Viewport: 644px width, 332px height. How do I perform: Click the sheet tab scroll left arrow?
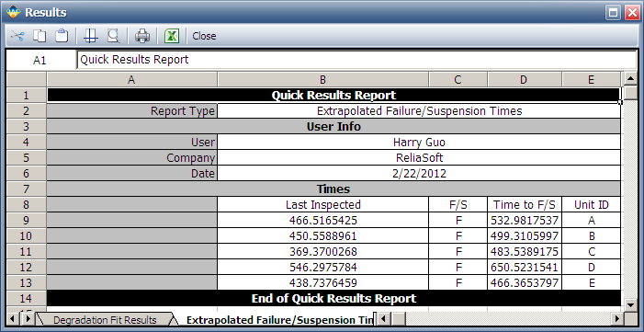click(13, 318)
